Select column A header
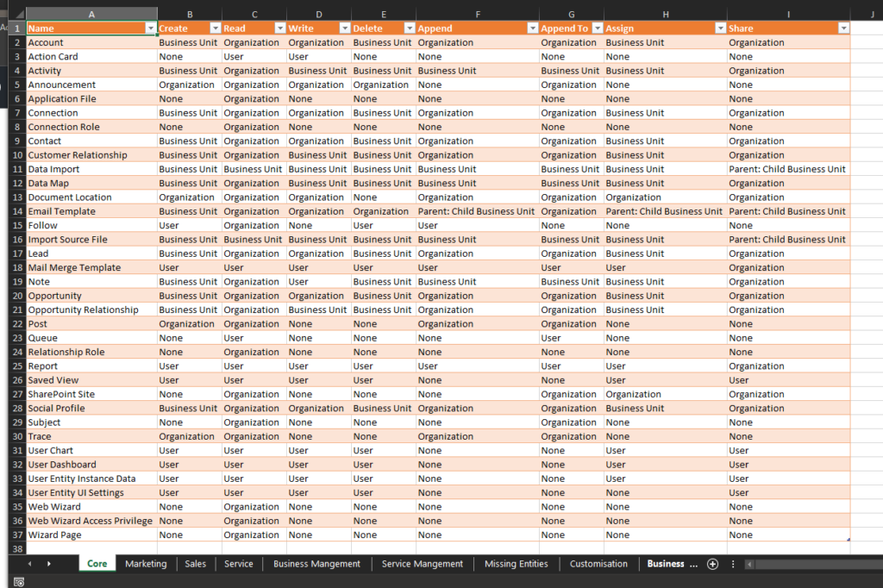 91,14
